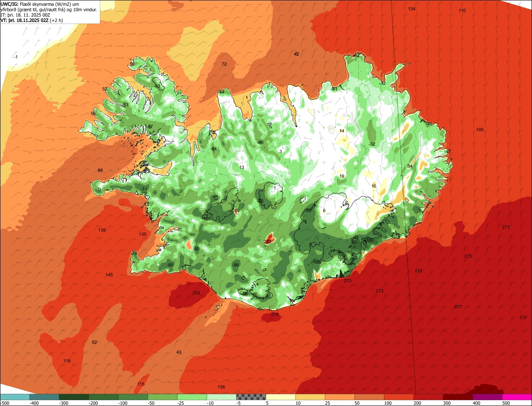Click the red 200 to 300 legend swatch

click(x=428, y=397)
